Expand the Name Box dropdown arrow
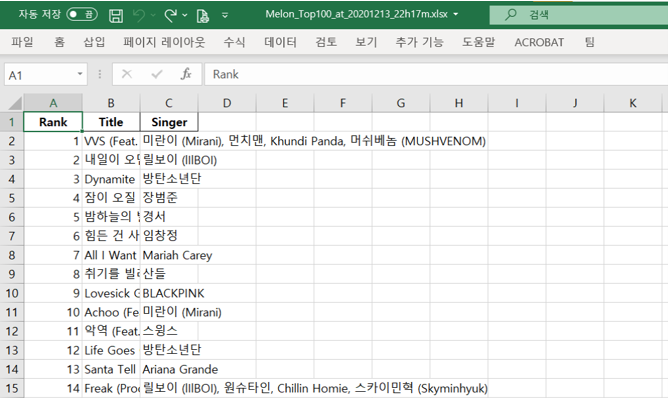 80,75
